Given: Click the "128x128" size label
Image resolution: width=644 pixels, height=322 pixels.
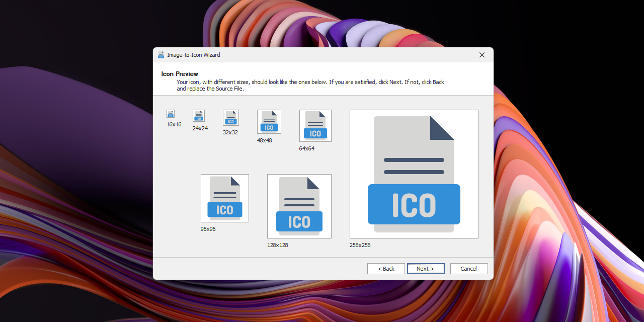Looking at the screenshot, I should pyautogui.click(x=278, y=245).
